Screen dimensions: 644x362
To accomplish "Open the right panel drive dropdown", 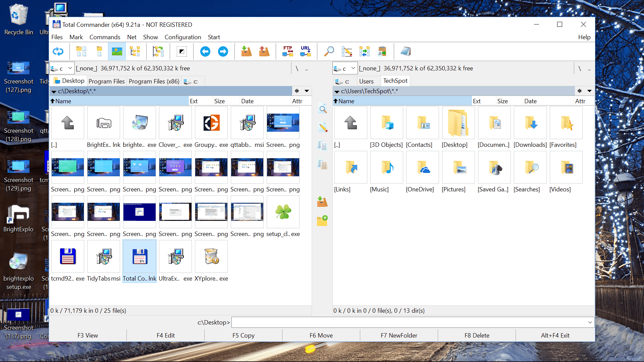I will click(x=345, y=68).
